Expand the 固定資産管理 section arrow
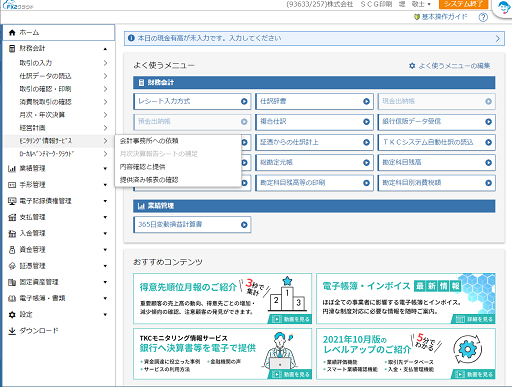 click(105, 282)
